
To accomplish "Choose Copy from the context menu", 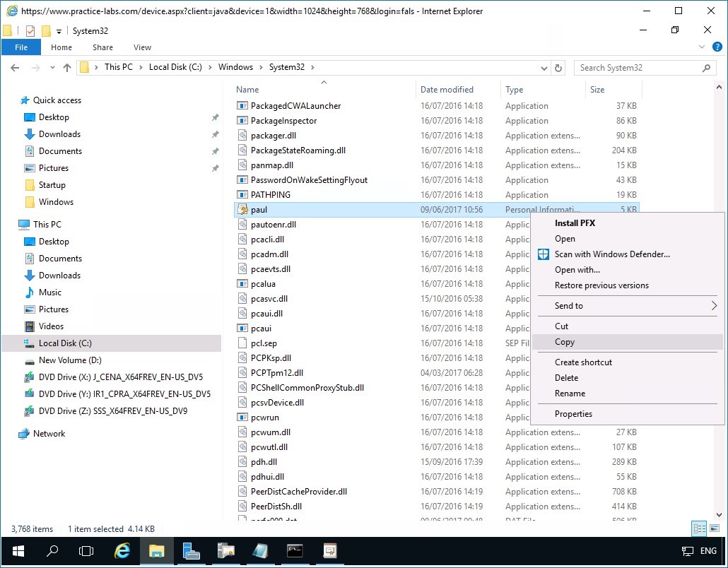I will (565, 342).
